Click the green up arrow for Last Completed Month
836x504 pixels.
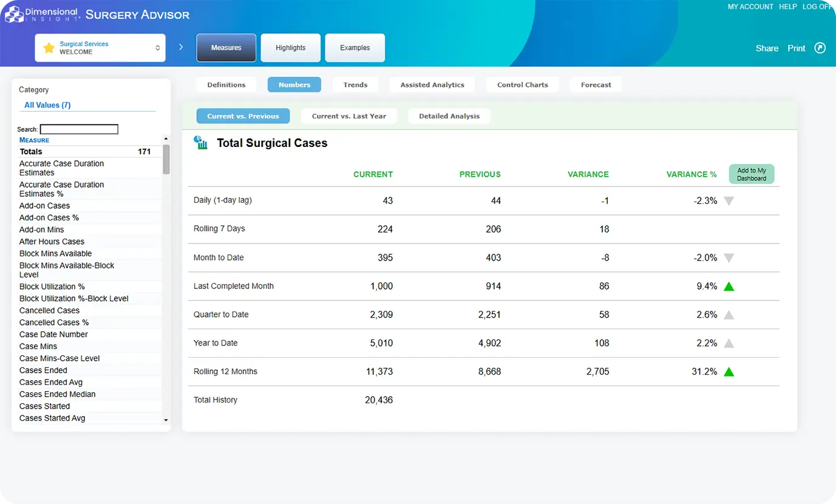click(729, 286)
